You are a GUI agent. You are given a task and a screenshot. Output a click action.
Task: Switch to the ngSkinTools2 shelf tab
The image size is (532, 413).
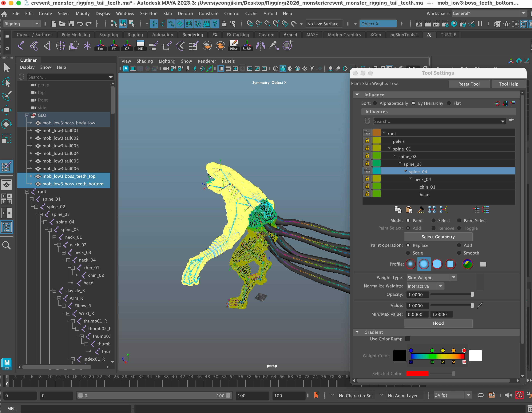[x=404, y=35]
